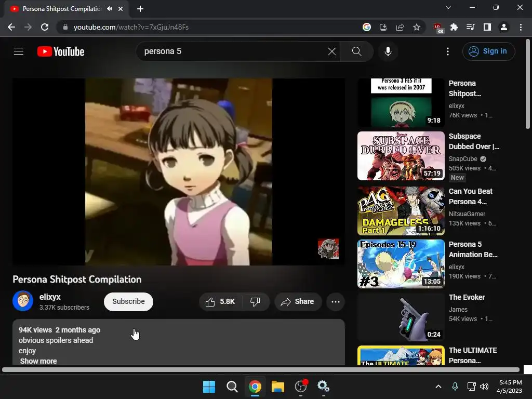
Task: Show hidden system tray icons
Action: tap(438, 387)
